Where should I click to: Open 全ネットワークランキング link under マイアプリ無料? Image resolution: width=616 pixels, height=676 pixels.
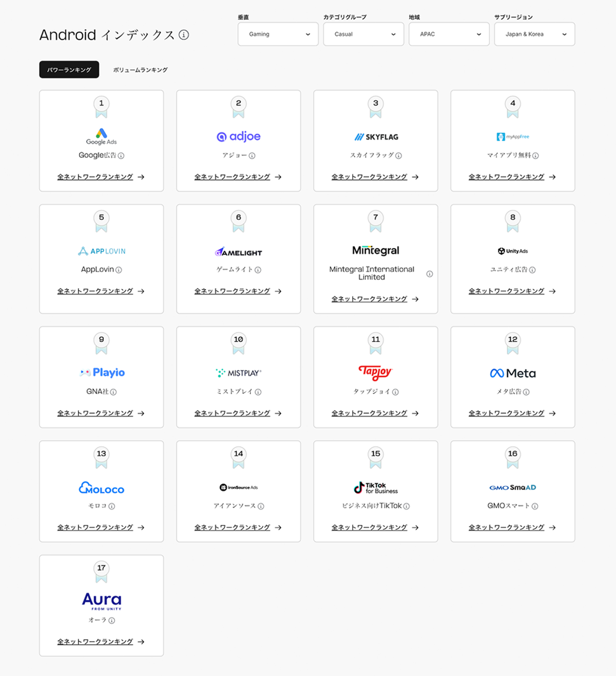coord(512,177)
